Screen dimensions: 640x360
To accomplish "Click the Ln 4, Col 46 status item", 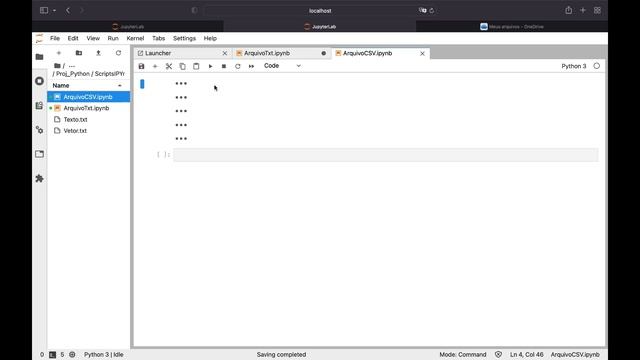I will click(x=527, y=355).
